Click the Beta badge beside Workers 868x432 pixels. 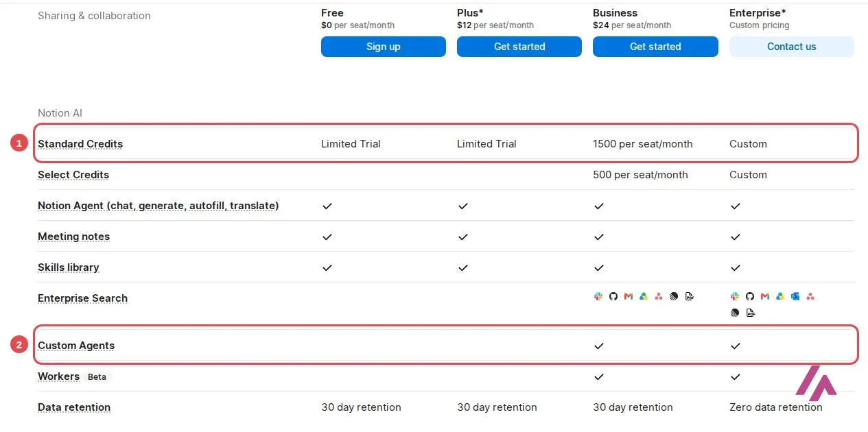point(97,376)
